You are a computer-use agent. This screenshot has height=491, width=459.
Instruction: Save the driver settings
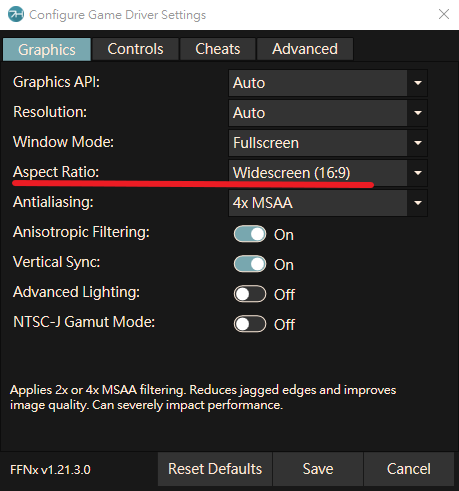(318, 469)
